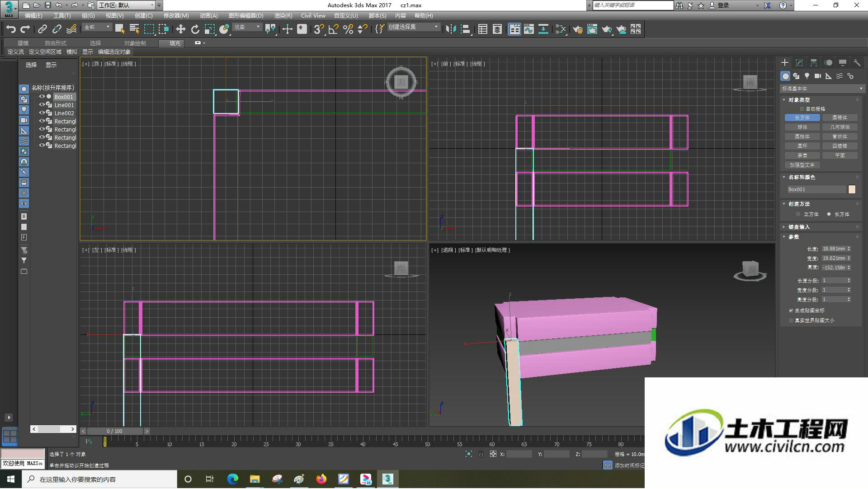Toggle visibility eye of Line001
Viewport: 868px width, 489px height.
point(42,105)
